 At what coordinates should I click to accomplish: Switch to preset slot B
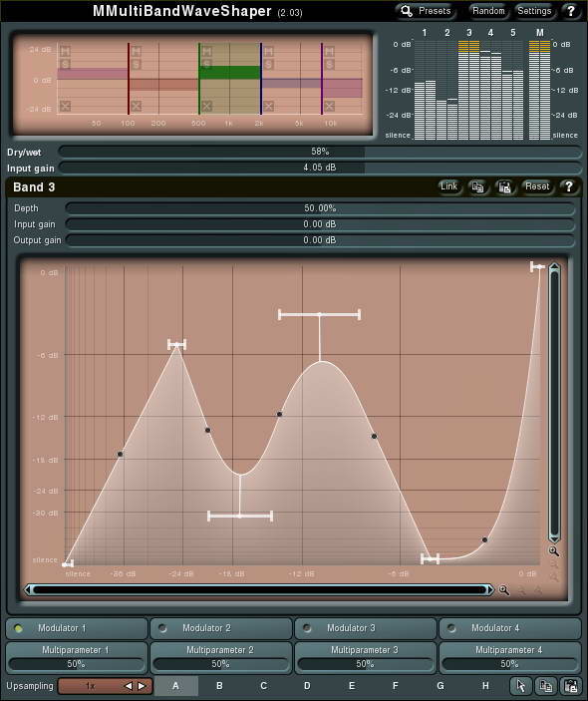(219, 686)
